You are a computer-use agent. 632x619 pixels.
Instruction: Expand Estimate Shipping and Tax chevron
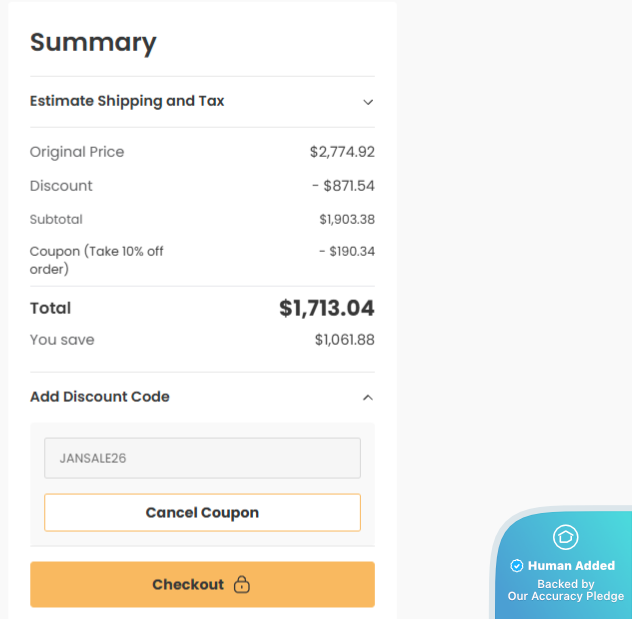368,102
